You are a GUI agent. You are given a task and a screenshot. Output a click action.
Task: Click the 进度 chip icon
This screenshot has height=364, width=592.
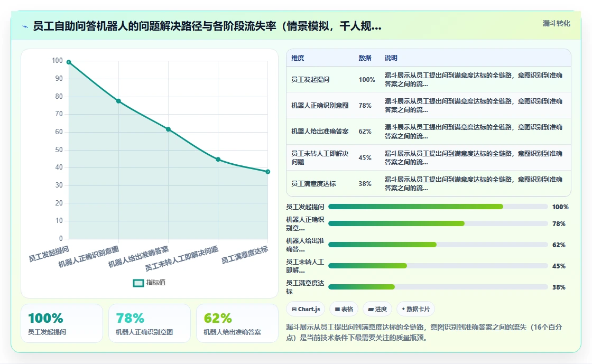tap(371, 309)
